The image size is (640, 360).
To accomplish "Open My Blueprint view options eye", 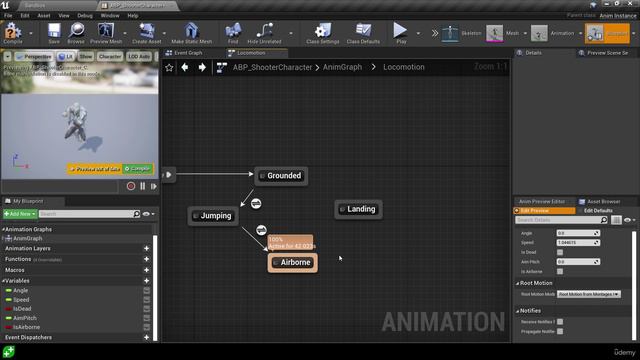I will coord(148,214).
